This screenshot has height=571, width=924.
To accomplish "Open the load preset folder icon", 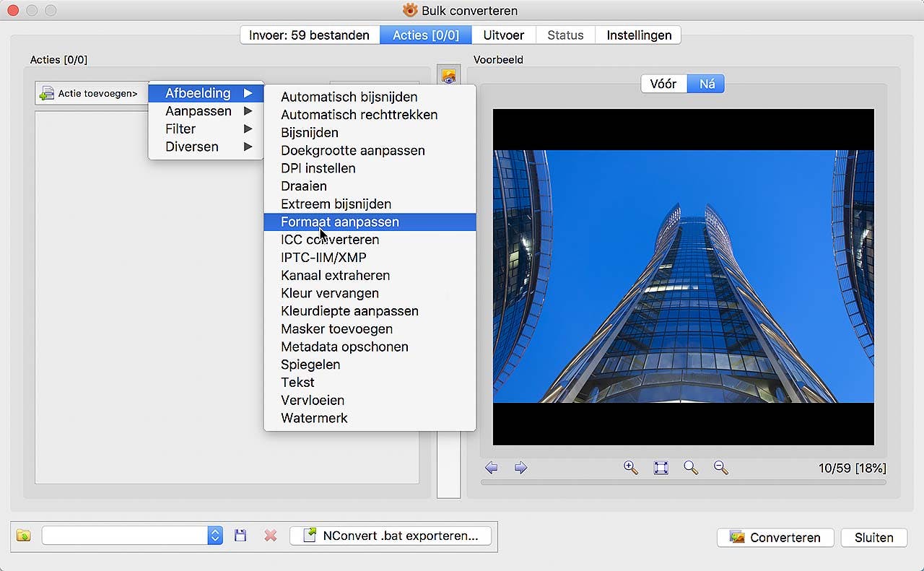I will [x=24, y=536].
